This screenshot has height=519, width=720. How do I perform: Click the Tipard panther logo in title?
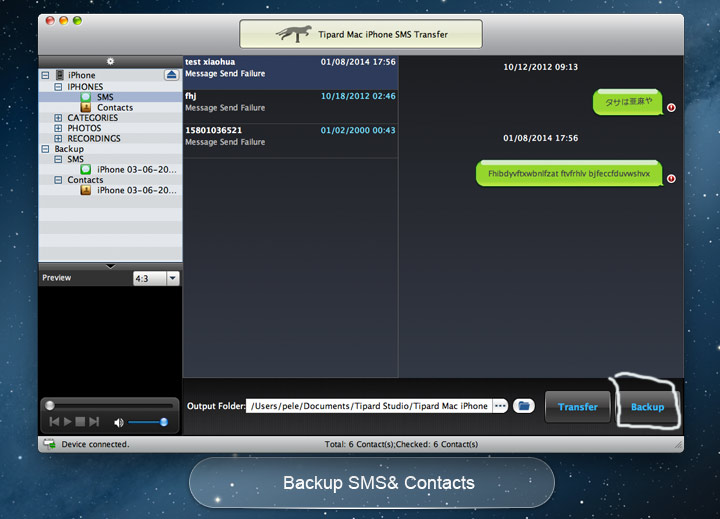pos(293,34)
